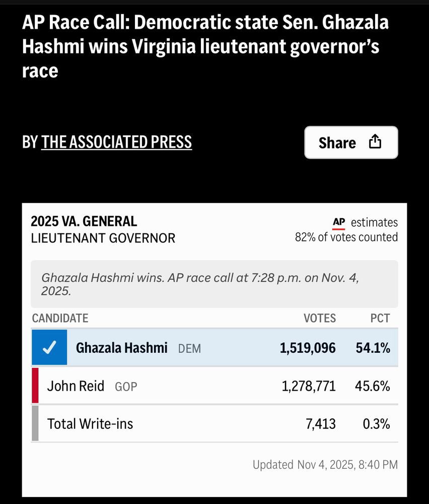Select John Reid candidate row
Image resolution: width=429 pixels, height=504 pixels.
click(214, 386)
